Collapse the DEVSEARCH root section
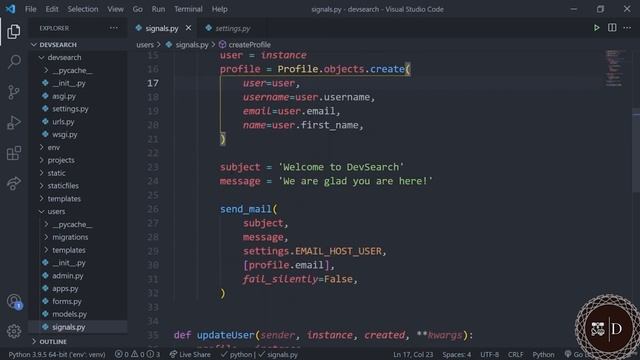The image size is (640, 360). tap(78, 44)
